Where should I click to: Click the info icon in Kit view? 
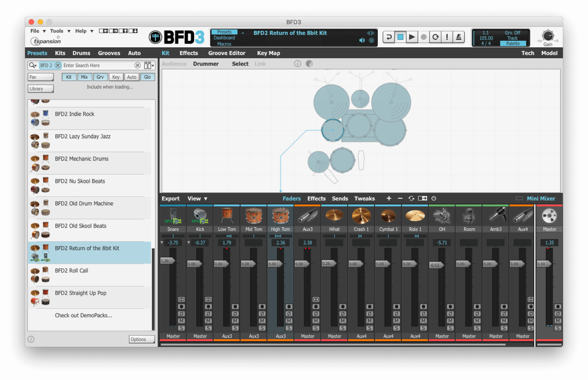pos(297,64)
